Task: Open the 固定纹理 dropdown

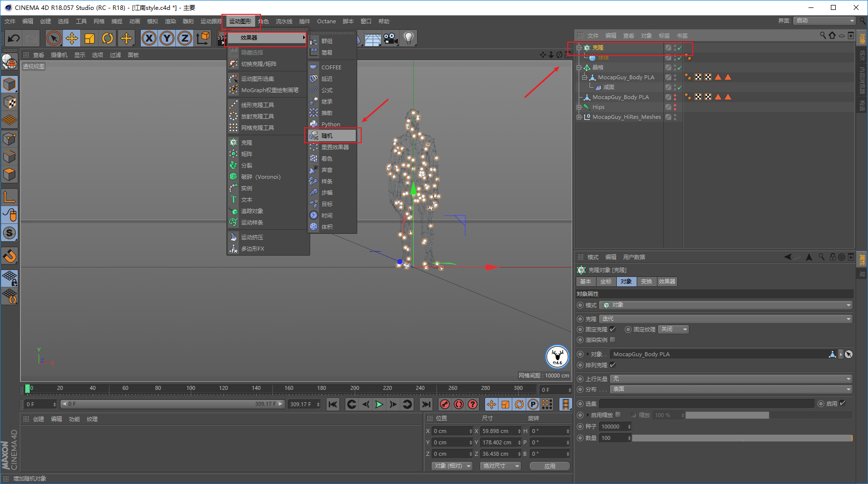Action: pos(674,329)
